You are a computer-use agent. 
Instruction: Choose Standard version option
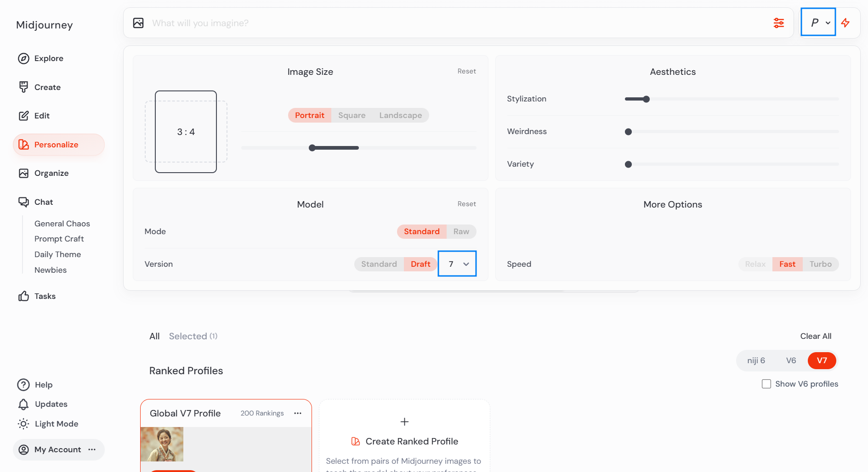click(x=379, y=264)
